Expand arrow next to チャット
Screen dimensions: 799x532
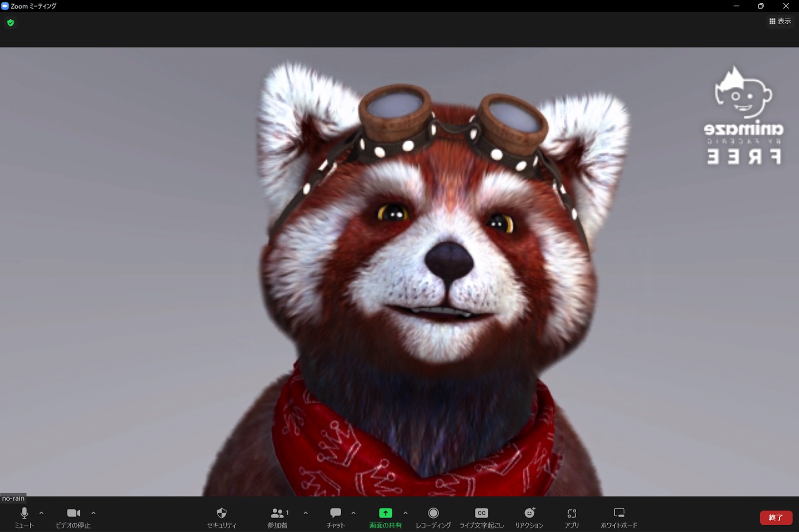click(354, 513)
